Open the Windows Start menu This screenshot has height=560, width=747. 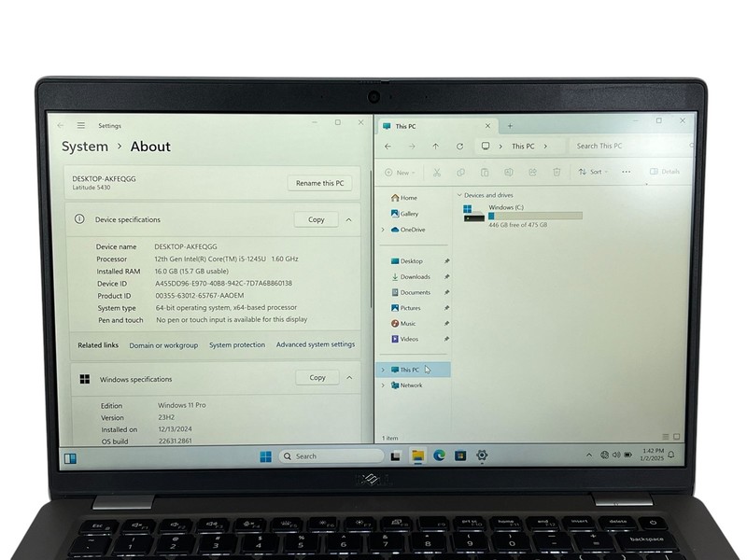point(266,456)
